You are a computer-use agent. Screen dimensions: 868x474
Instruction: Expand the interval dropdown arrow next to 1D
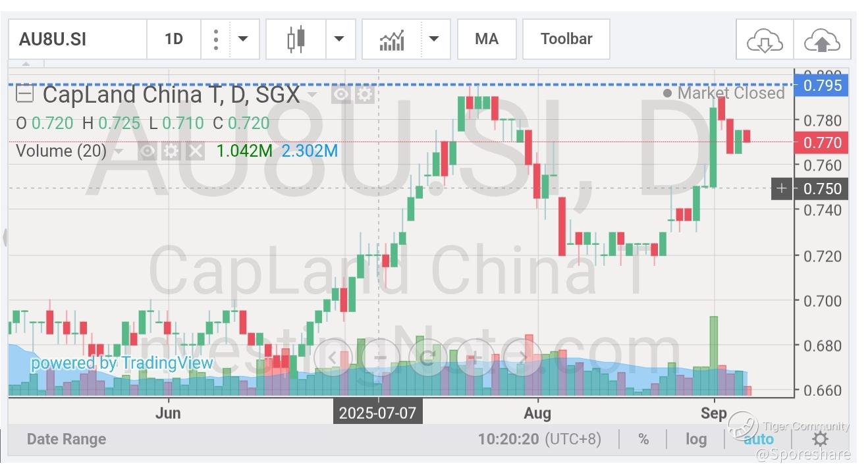(243, 39)
